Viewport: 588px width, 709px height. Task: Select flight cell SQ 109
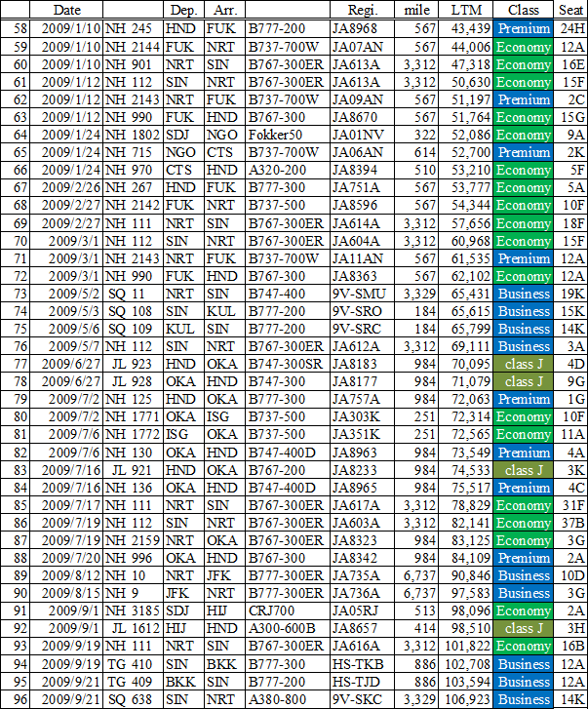pos(133,329)
